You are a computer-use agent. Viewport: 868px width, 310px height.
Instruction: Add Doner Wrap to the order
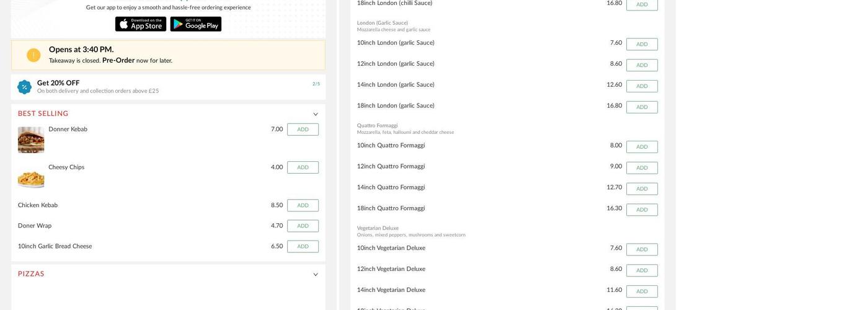(303, 226)
